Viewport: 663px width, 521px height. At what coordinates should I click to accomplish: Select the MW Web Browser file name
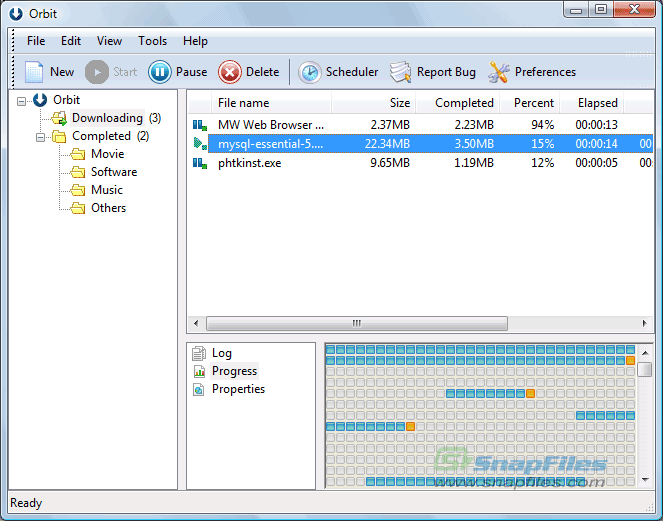click(x=271, y=125)
